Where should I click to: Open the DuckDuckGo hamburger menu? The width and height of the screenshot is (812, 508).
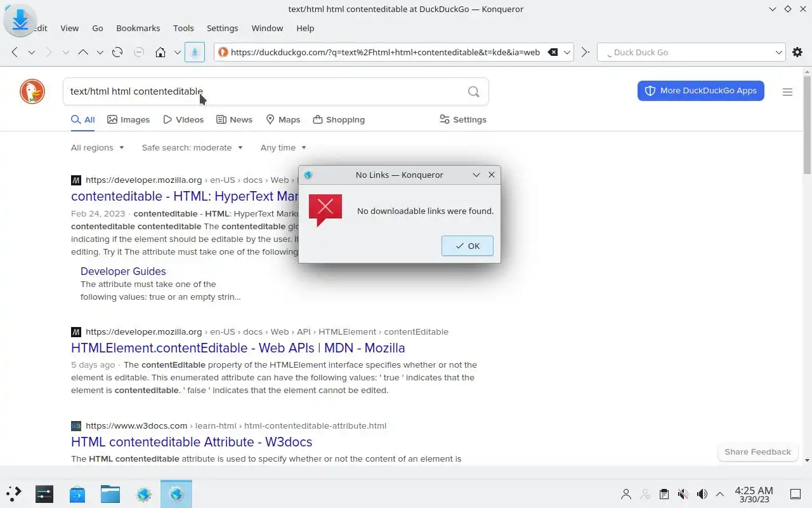point(787,92)
